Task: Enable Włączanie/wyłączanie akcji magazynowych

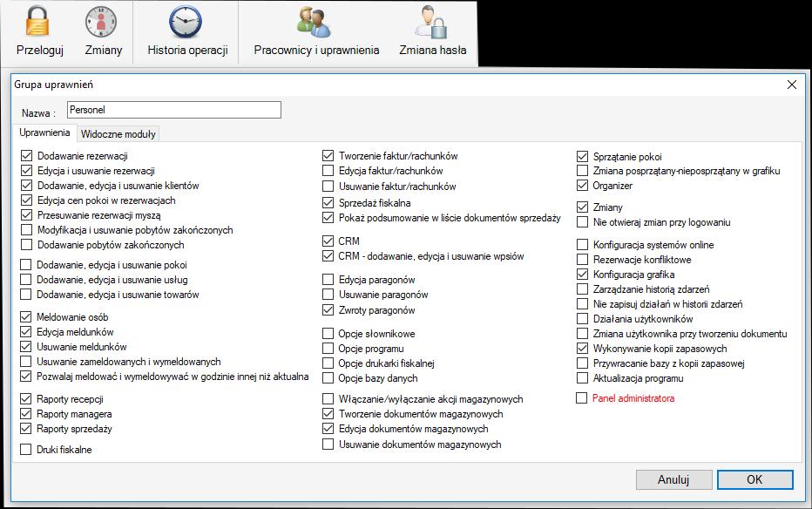Action: coord(328,399)
